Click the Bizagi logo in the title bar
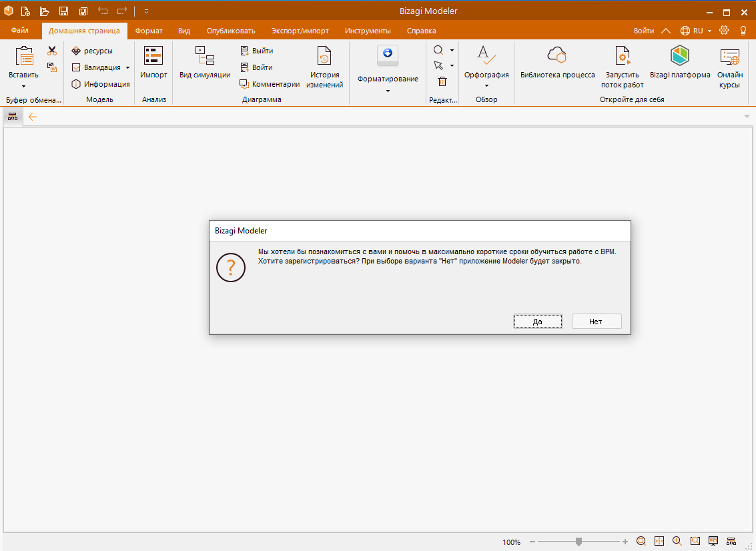This screenshot has width=756, height=551. pos(9,11)
